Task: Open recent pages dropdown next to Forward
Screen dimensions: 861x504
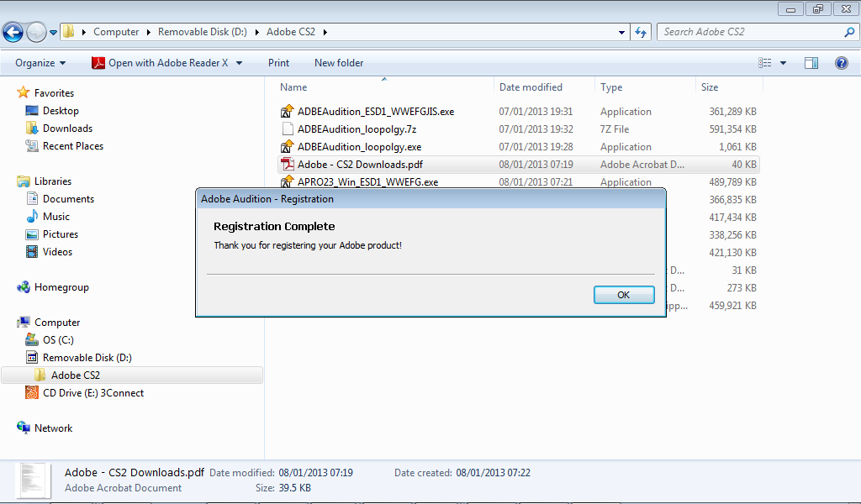Action: click(53, 33)
